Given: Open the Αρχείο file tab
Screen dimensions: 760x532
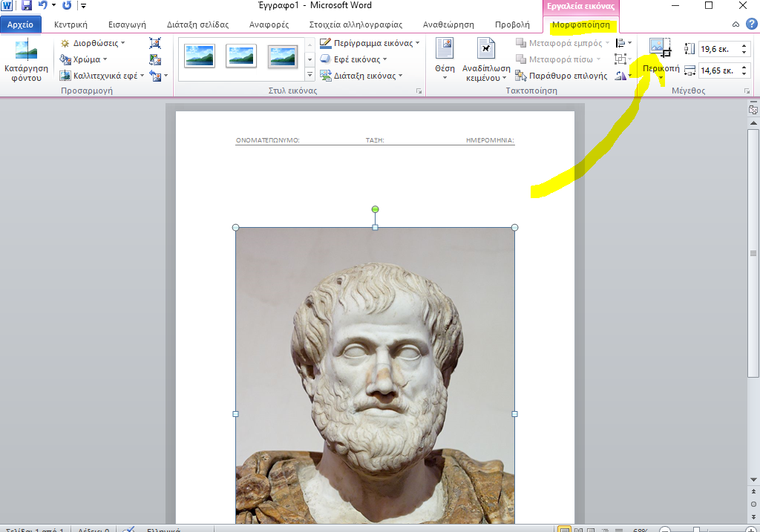Looking at the screenshot, I should [20, 24].
